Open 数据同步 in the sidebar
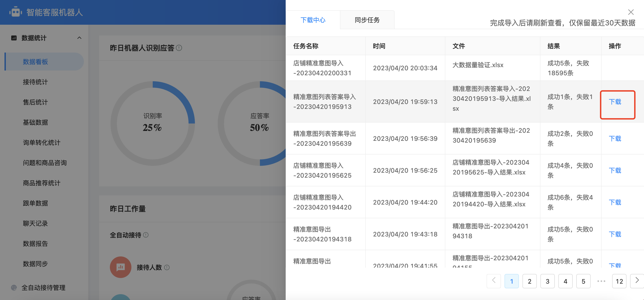The height and width of the screenshot is (300, 644). pos(35,264)
